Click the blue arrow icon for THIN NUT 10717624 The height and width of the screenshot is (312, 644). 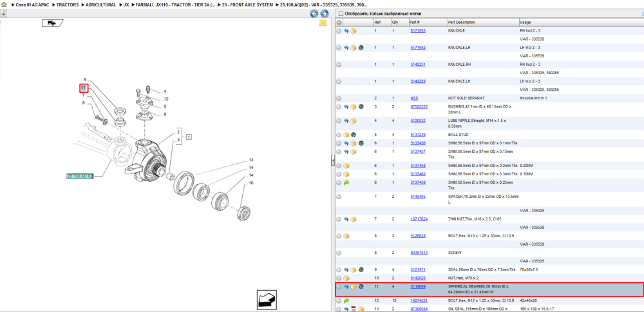pyautogui.click(x=346, y=219)
